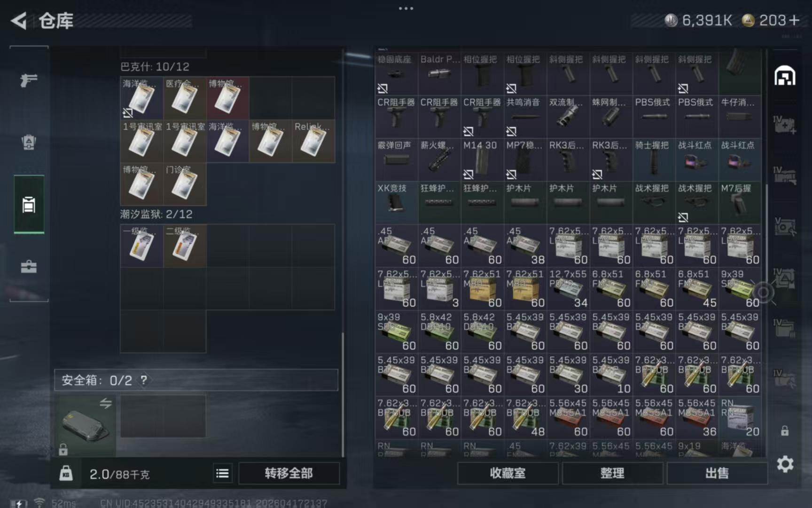Select the 5.45x39 ammo stack of 10

click(611, 374)
